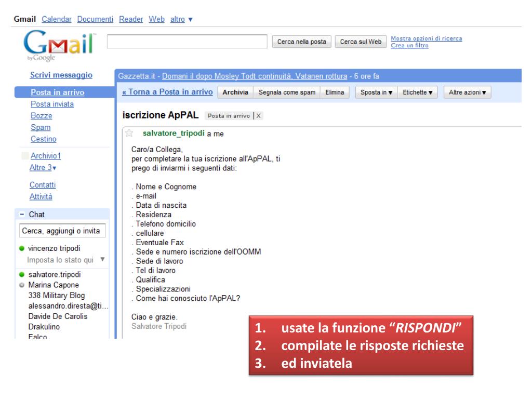The image size is (532, 399).
Task: Click Elimina button
Action: (x=335, y=92)
